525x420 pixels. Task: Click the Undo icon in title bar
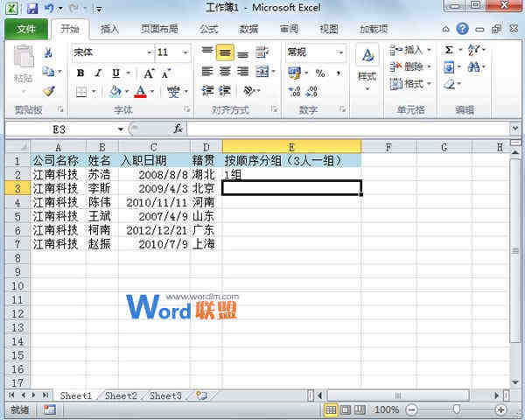[x=49, y=8]
